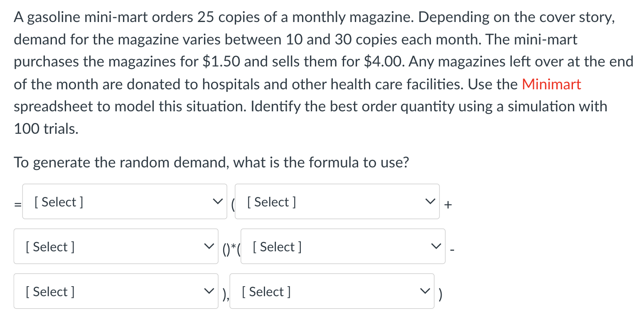Image resolution: width=644 pixels, height=329 pixels.
Task: Expand the chevron before the minus sign
Action: click(435, 245)
